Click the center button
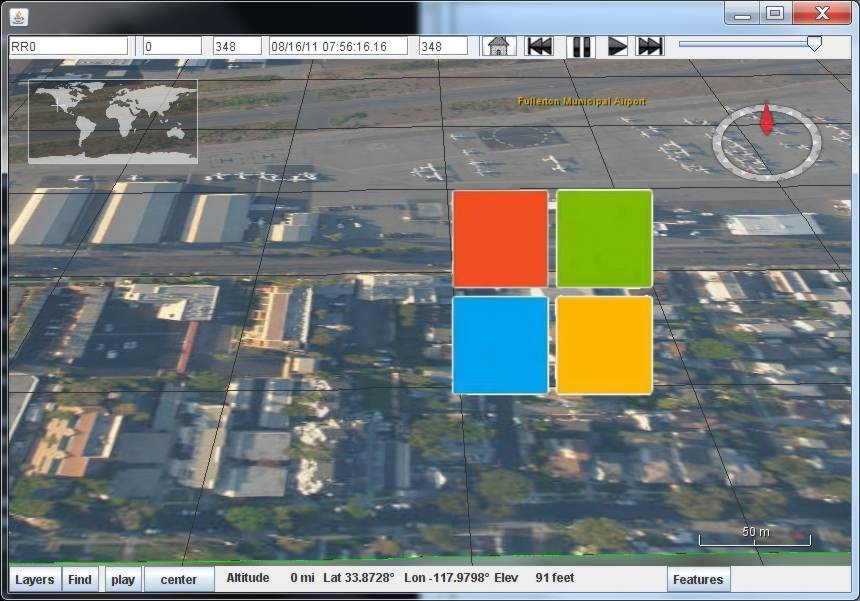 coord(178,579)
